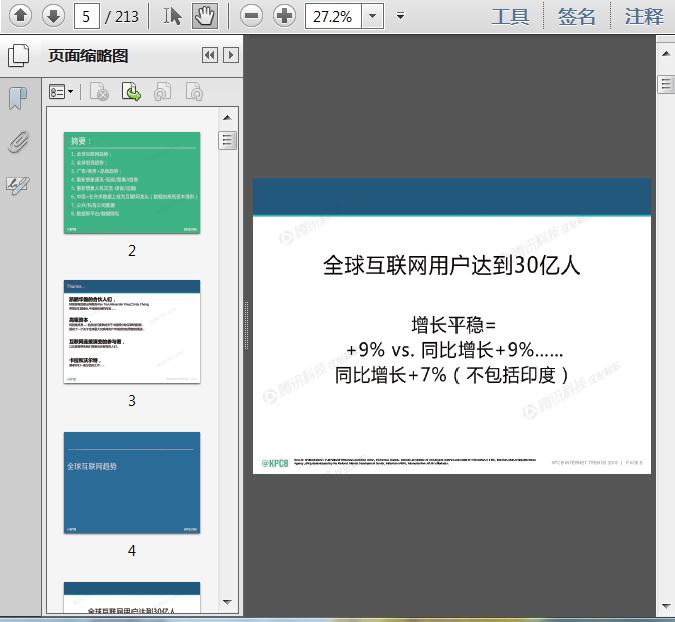
Task: Click the page number field showing 5
Action: 87,16
